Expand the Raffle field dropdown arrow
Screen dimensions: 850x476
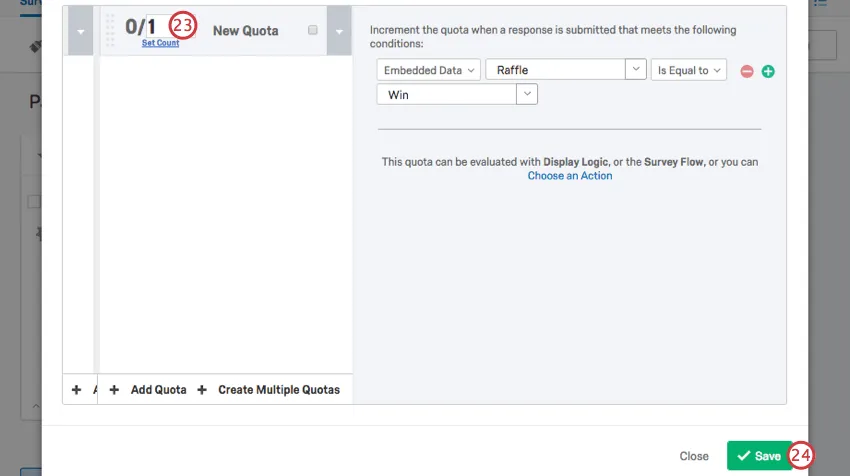tap(634, 70)
